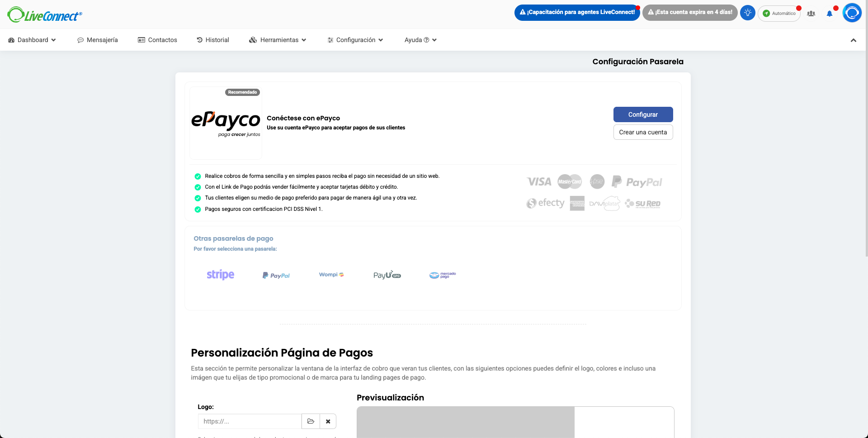
Task: Expand the Dashboard dropdown menu
Action: tap(32, 40)
